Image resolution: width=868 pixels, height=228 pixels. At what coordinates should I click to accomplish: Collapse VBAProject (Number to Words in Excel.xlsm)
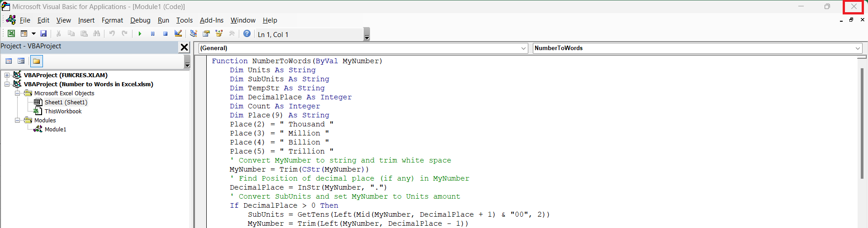point(7,84)
